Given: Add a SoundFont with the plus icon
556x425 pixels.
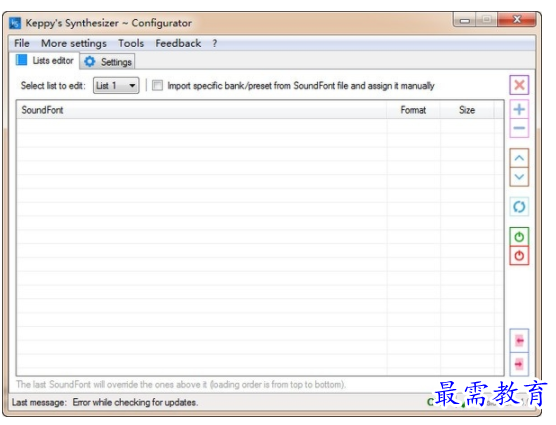Looking at the screenshot, I should (x=519, y=109).
